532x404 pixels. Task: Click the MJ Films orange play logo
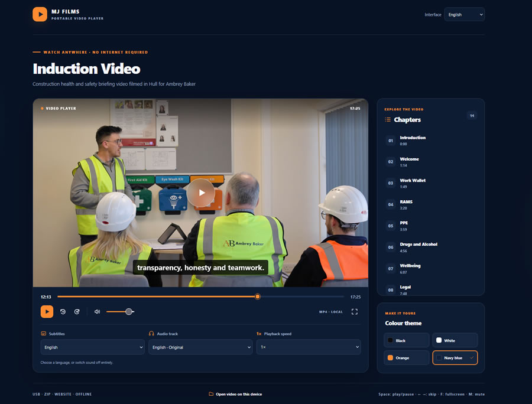[x=40, y=14]
